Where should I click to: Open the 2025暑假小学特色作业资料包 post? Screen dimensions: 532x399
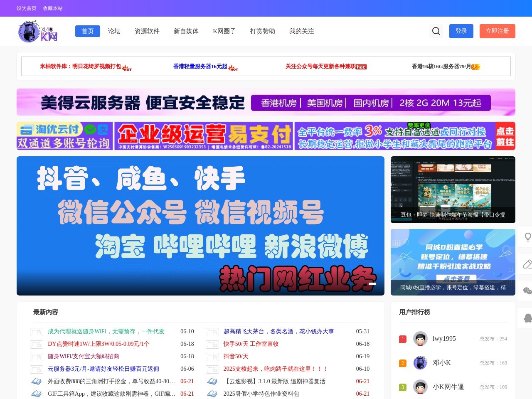coord(261,394)
